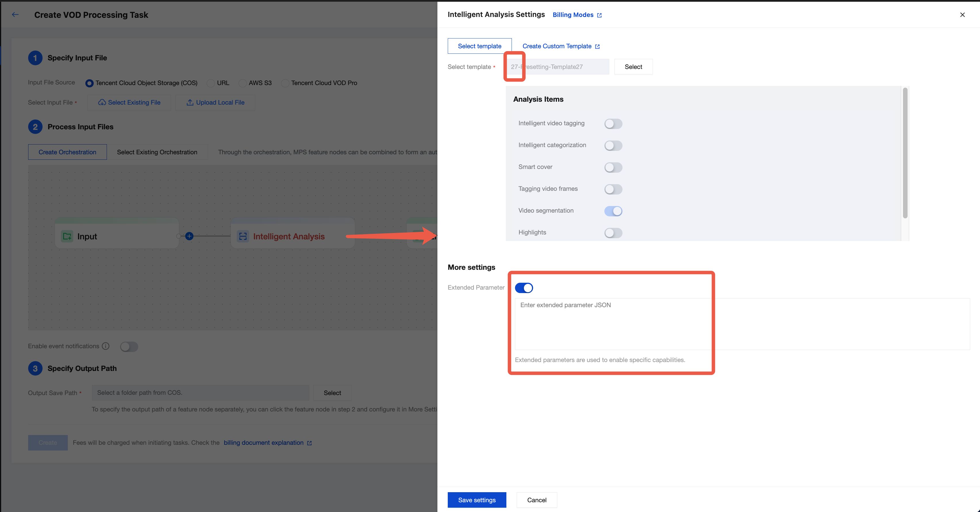This screenshot has height=512, width=980.
Task: Toggle Intelligent video tagging switch
Action: click(x=613, y=124)
